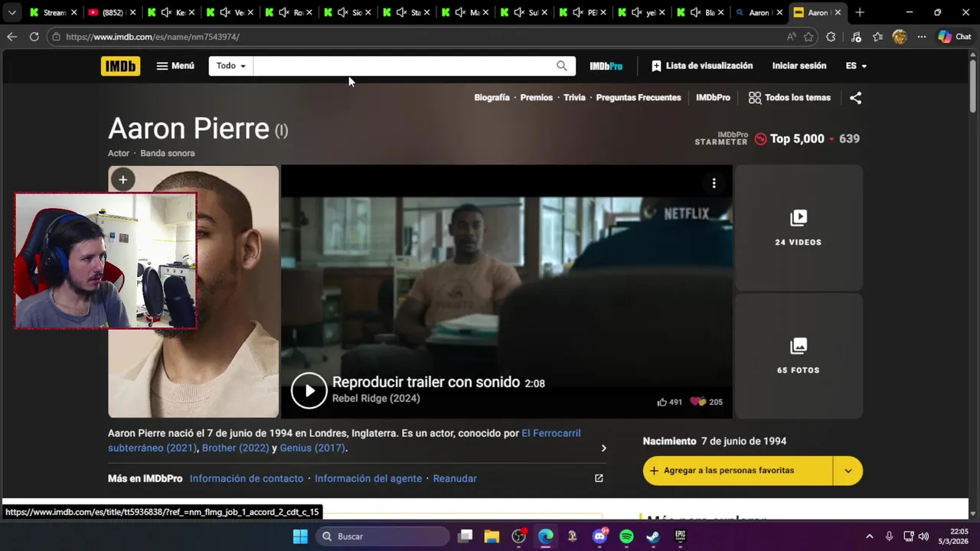Expand the ES language dropdown
This screenshot has width=980, height=551.
pos(856,66)
